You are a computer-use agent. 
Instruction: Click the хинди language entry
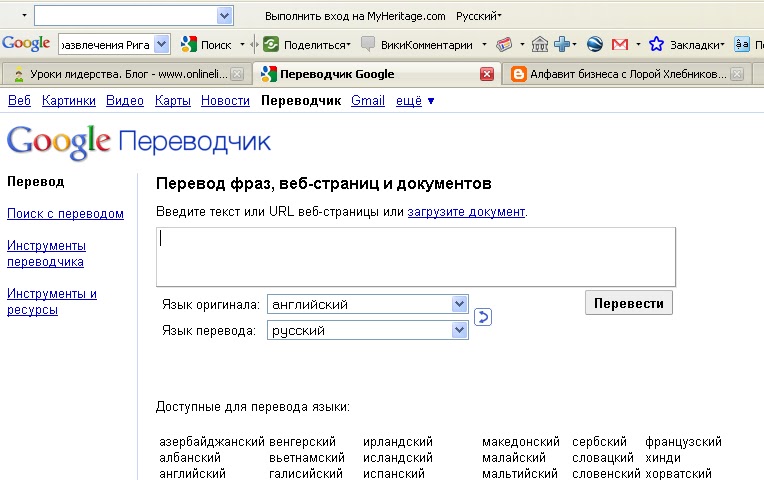(663, 458)
